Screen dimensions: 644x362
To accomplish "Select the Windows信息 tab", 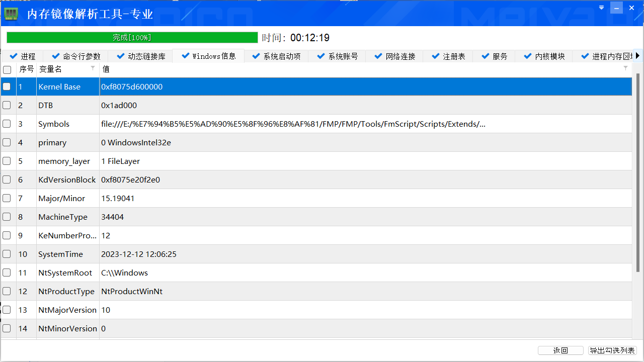I will click(208, 56).
